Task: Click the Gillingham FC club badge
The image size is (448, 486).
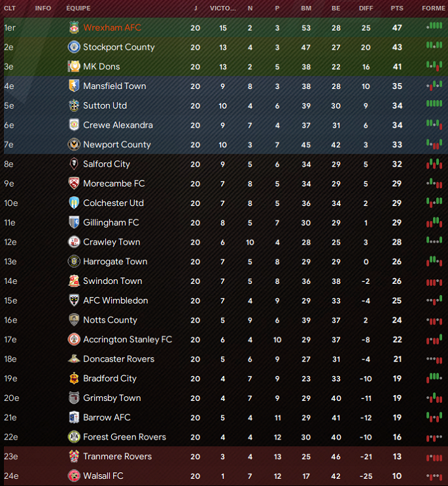Action: tap(74, 222)
